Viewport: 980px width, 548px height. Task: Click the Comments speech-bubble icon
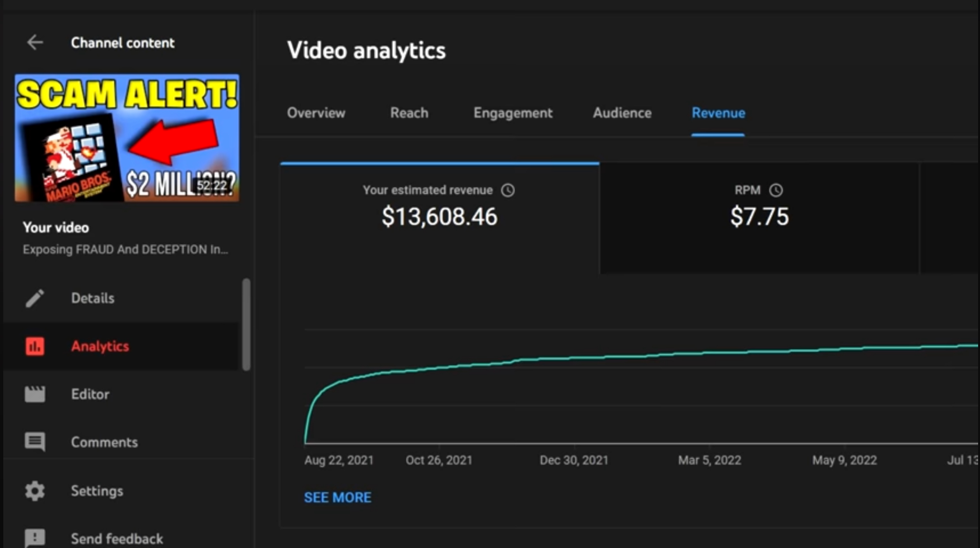click(x=35, y=442)
